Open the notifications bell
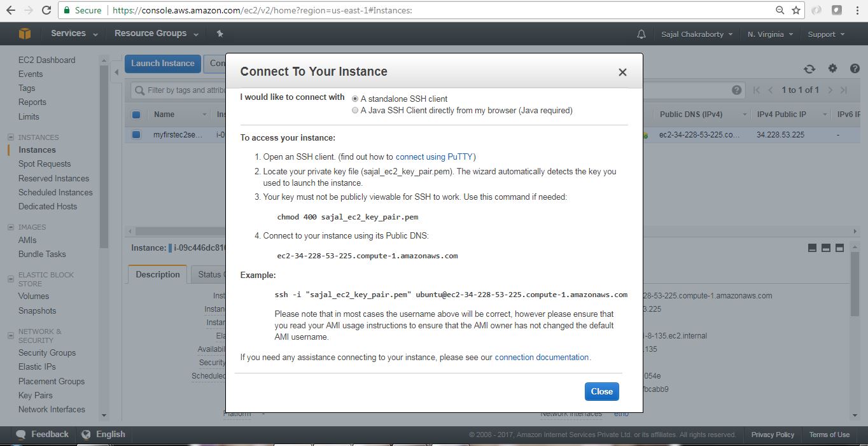 click(641, 34)
